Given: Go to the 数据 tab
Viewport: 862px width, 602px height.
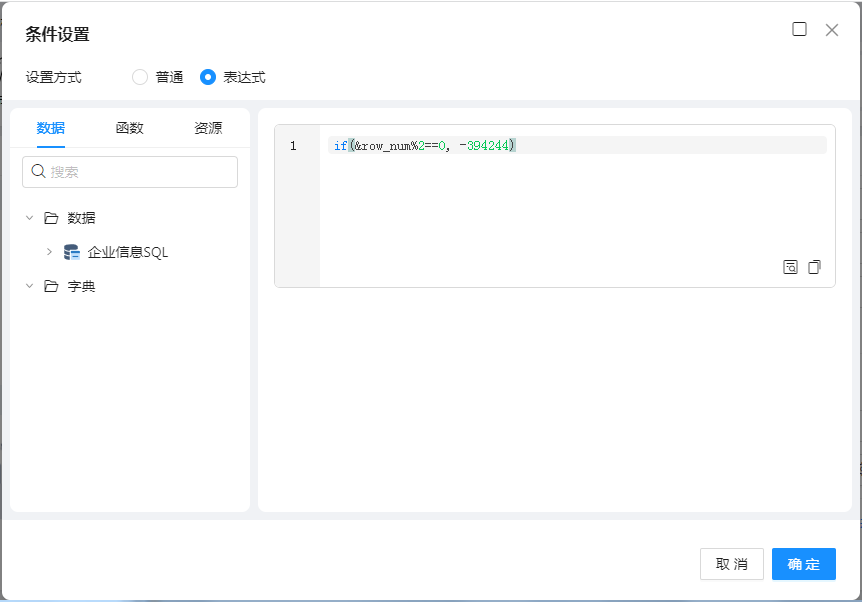Looking at the screenshot, I should pyautogui.click(x=51, y=128).
